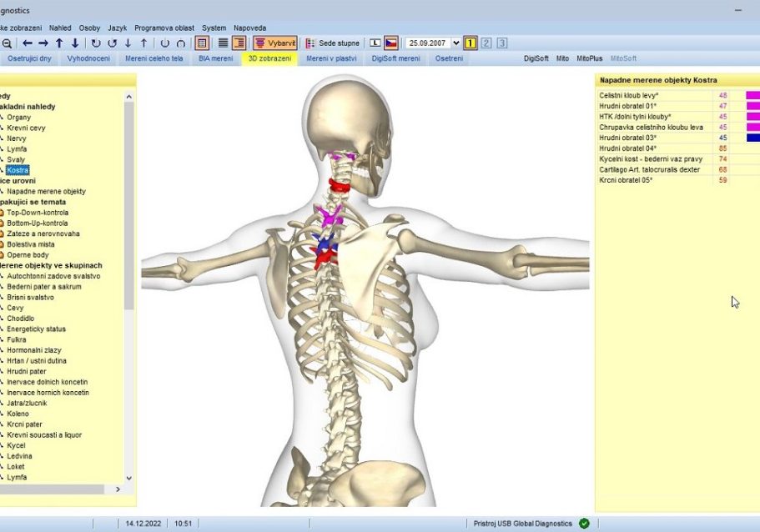This screenshot has height=532, width=760.
Task: Click the table grid view icon
Action: point(201,43)
